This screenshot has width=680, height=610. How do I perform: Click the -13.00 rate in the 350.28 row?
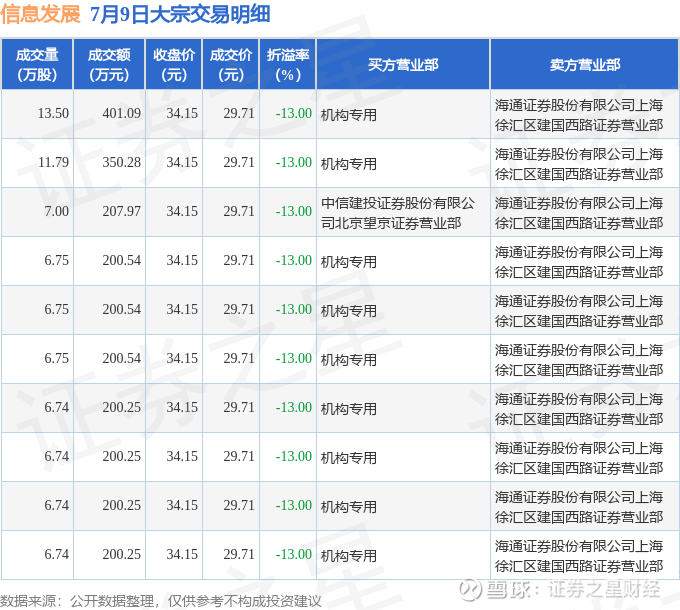(294, 163)
